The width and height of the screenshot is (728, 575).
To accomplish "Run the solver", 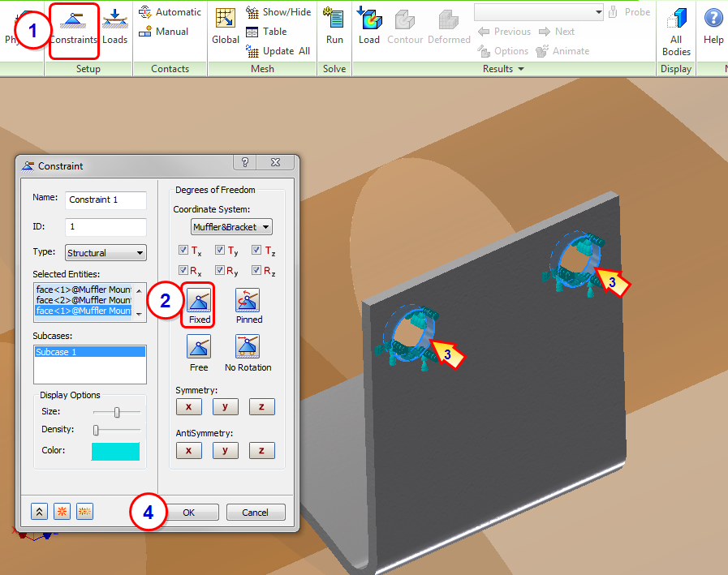I will coord(334,27).
